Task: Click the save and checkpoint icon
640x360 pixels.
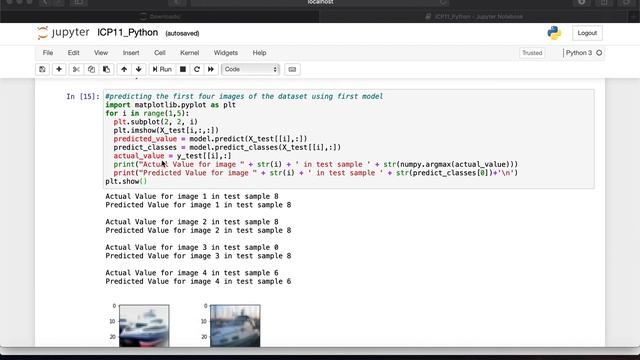Action: point(42,69)
